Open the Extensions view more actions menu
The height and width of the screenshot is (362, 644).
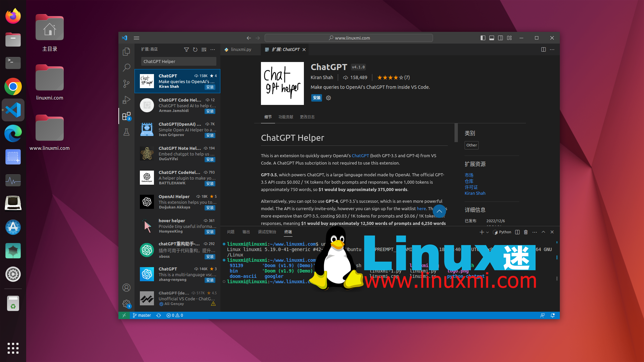(213, 50)
